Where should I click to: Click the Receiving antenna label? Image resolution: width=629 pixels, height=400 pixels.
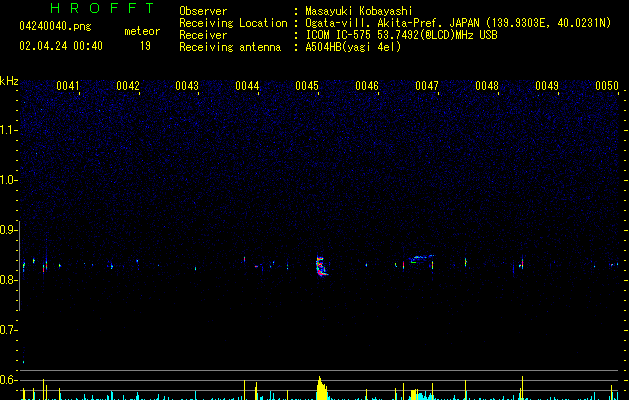tap(230, 47)
